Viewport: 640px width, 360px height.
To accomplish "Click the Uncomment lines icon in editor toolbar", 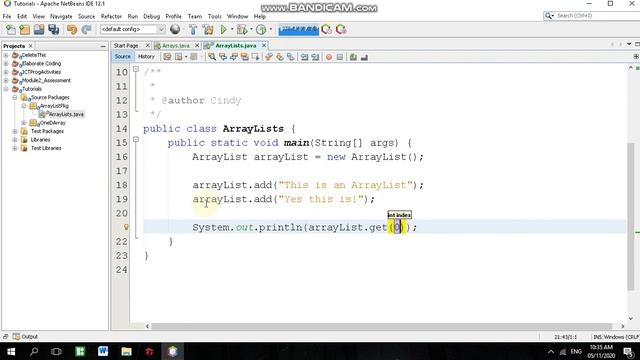I will 364,57.
